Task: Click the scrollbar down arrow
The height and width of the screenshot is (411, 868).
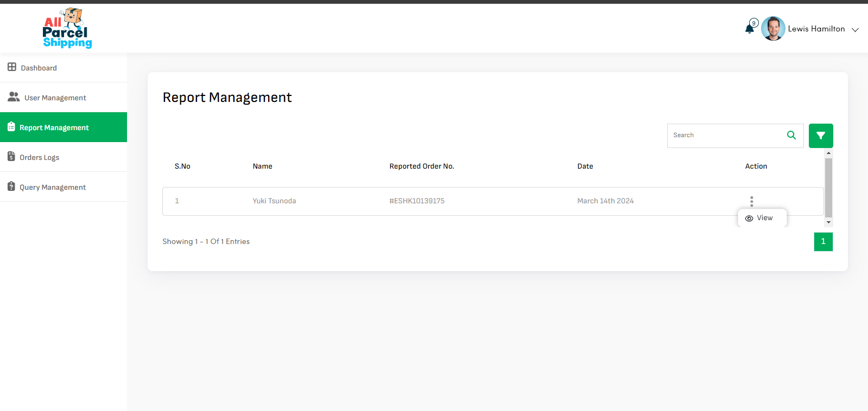Action: (x=828, y=222)
